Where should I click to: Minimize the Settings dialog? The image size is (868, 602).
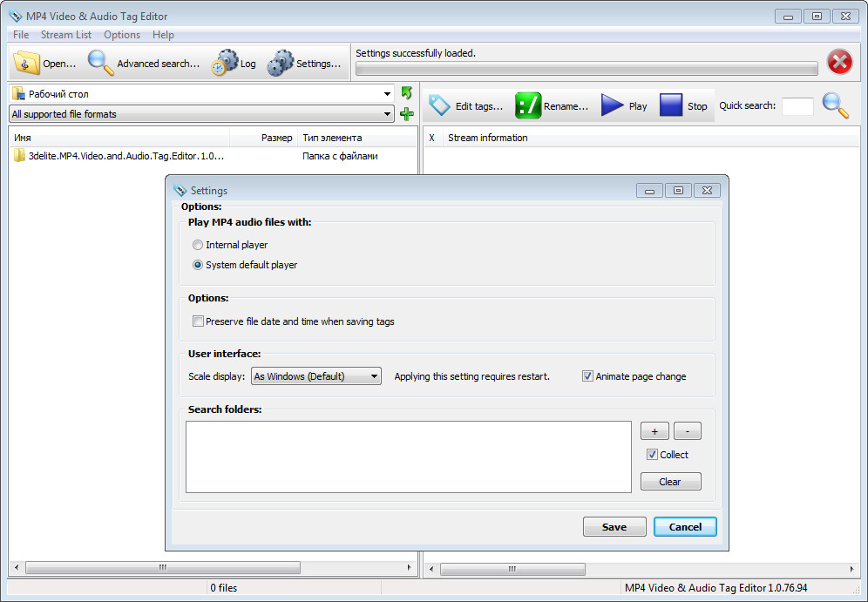click(x=650, y=190)
